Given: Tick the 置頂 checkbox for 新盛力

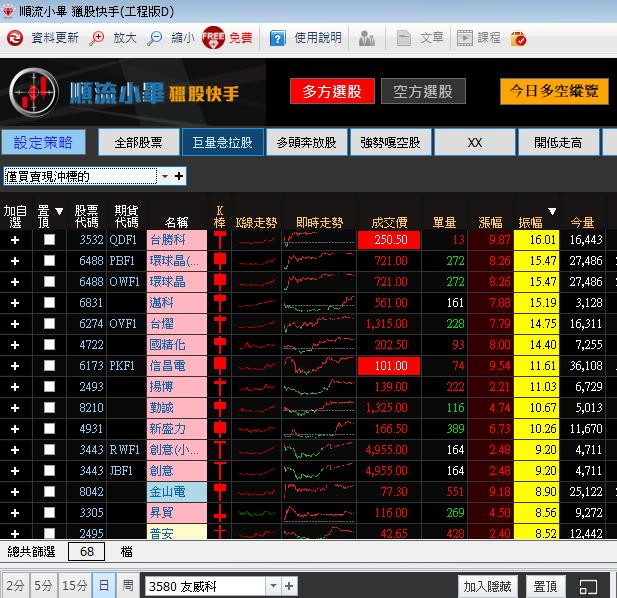Looking at the screenshot, I should coord(50,428).
